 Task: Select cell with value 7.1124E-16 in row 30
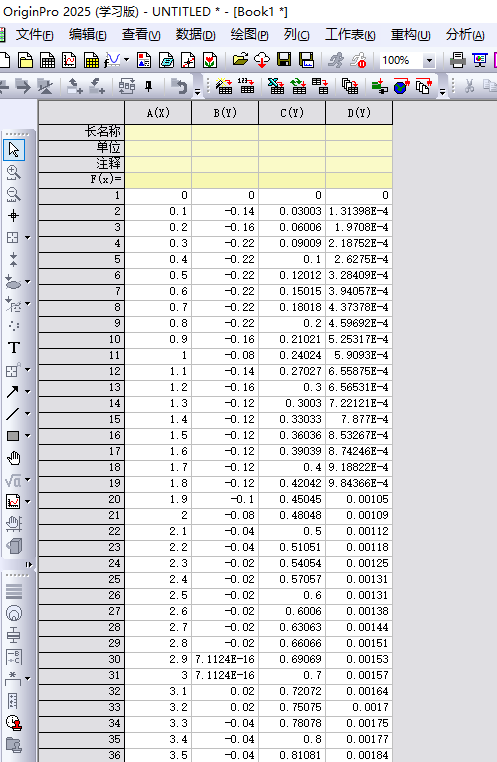coord(225,659)
